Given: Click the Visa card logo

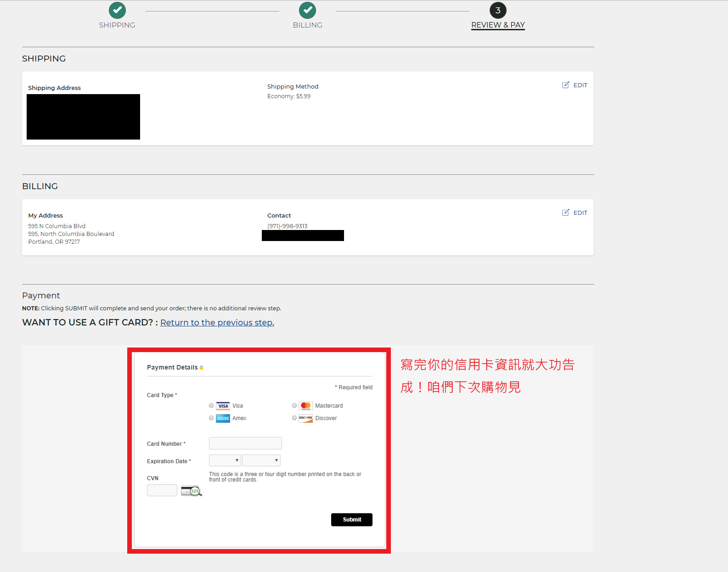Looking at the screenshot, I should pyautogui.click(x=223, y=406).
